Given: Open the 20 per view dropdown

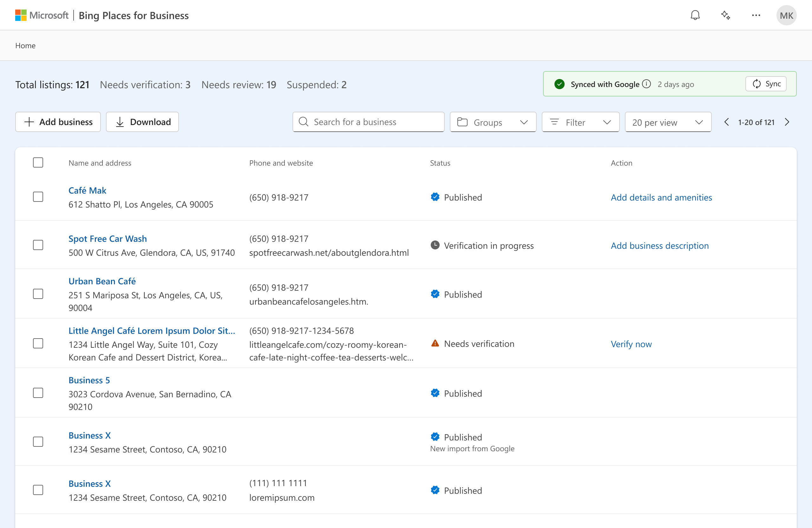Looking at the screenshot, I should pos(668,122).
